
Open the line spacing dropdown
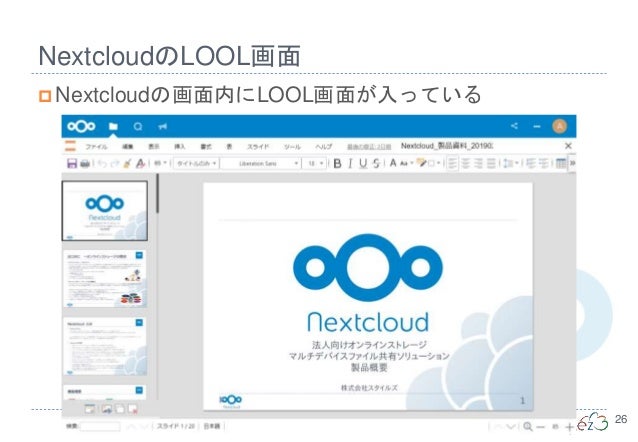(x=510, y=163)
